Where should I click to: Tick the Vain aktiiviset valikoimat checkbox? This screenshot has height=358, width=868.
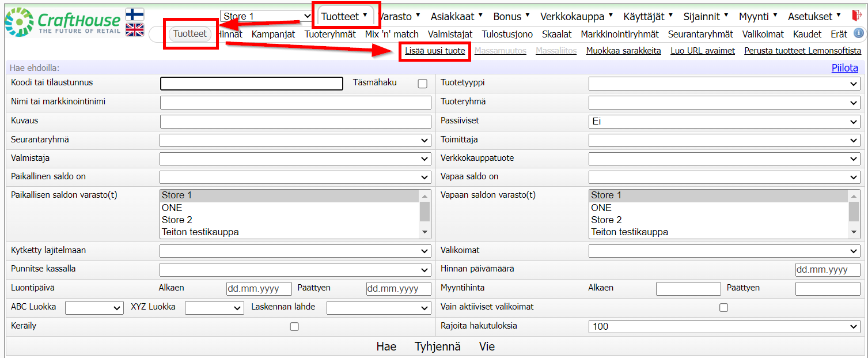[723, 308]
